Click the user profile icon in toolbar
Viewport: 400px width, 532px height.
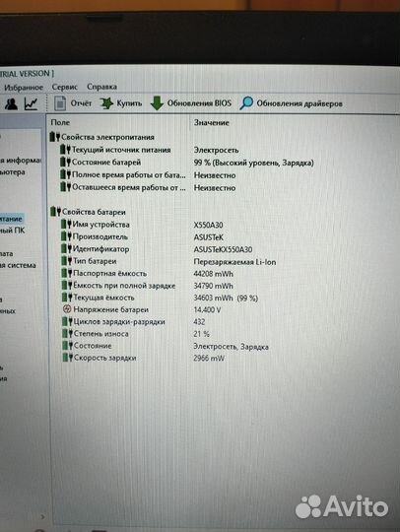(x=11, y=103)
